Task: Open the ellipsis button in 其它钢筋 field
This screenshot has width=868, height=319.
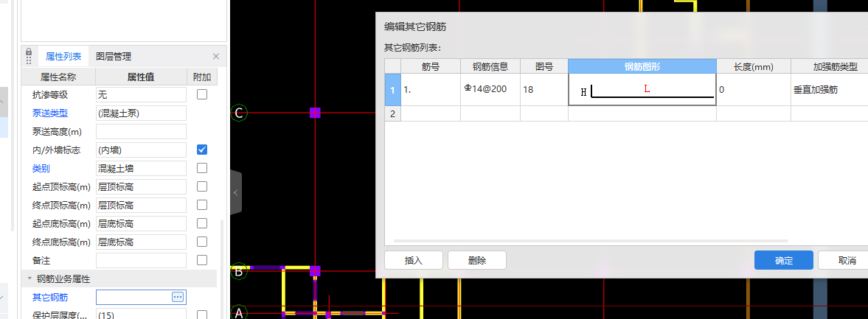Action: (178, 298)
